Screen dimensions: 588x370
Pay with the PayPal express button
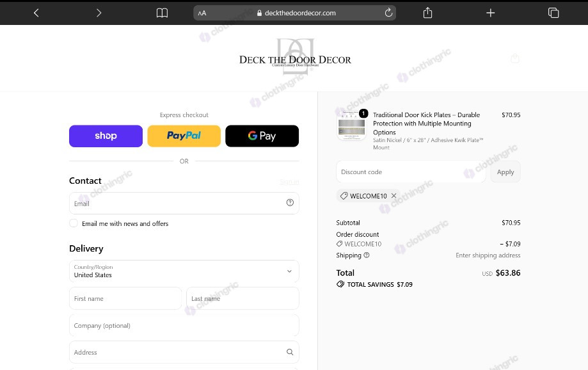click(x=184, y=136)
